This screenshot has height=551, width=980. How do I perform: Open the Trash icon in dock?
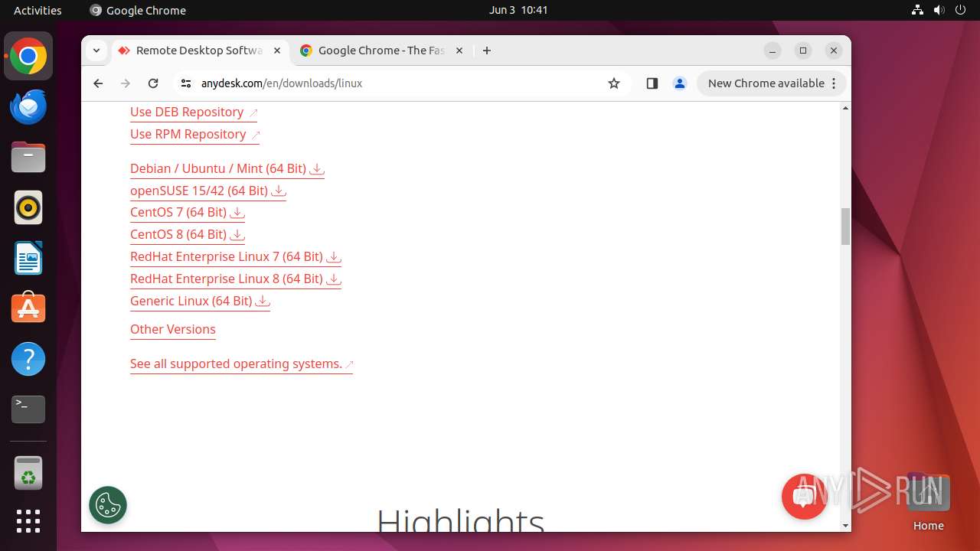(28, 473)
